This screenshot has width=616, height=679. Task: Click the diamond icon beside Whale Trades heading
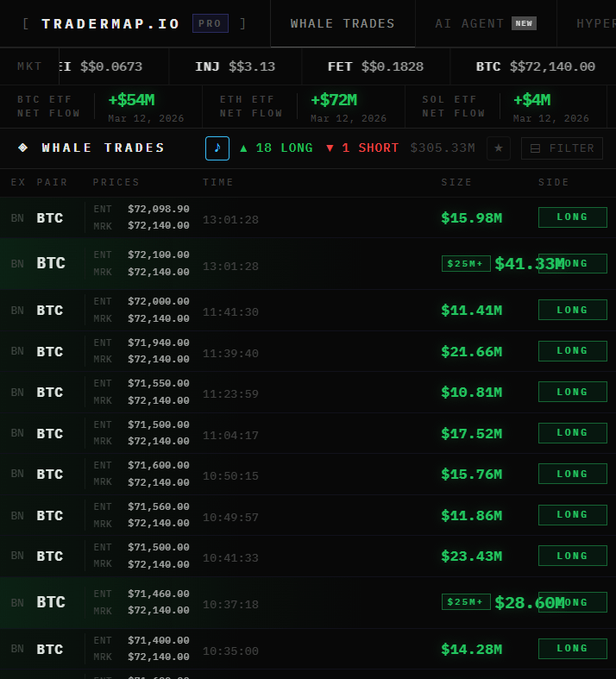[22, 148]
